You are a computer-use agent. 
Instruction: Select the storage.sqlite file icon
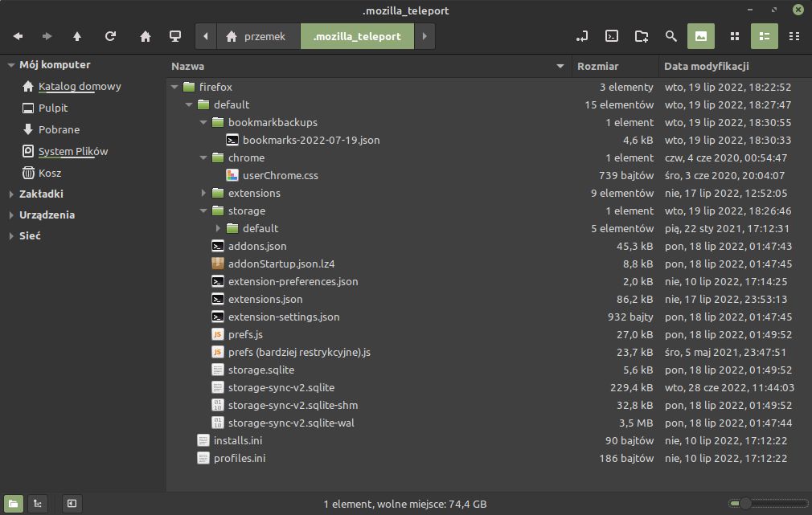coord(218,370)
